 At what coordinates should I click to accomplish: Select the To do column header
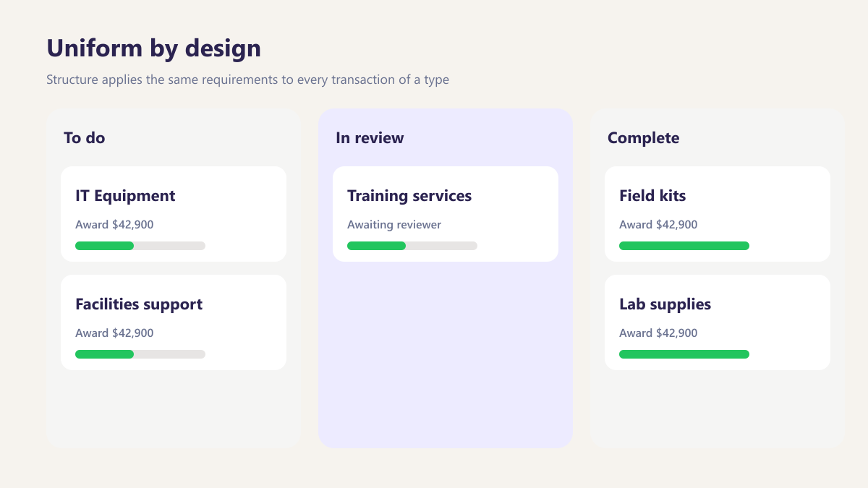pyautogui.click(x=85, y=137)
